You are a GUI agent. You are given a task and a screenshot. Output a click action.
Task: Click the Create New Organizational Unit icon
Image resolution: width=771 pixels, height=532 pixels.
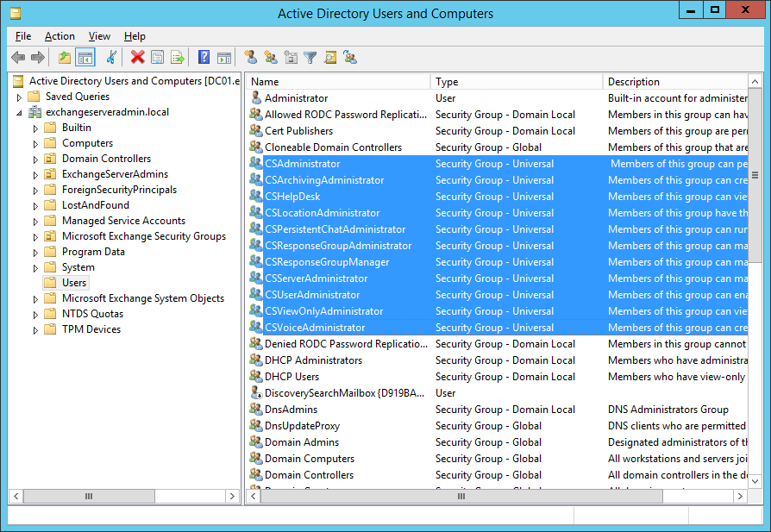[291, 58]
